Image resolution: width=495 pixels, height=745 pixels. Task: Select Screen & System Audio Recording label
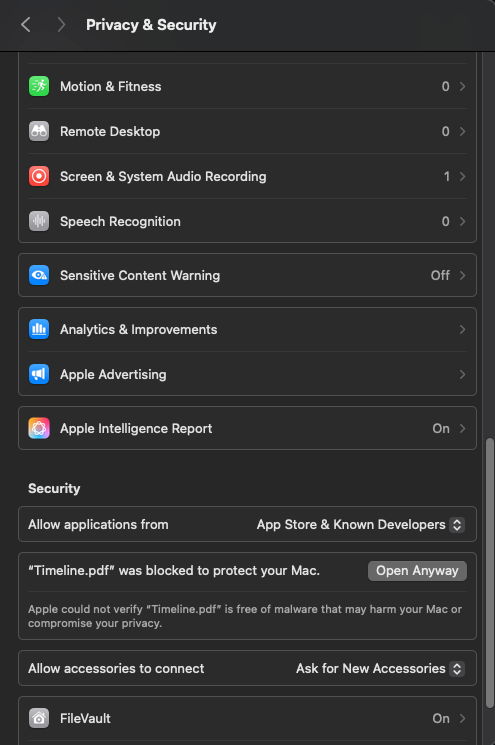(163, 177)
